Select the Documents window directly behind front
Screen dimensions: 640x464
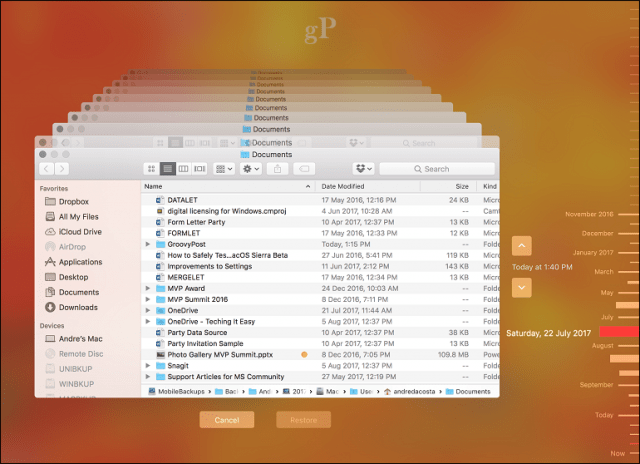(x=267, y=142)
